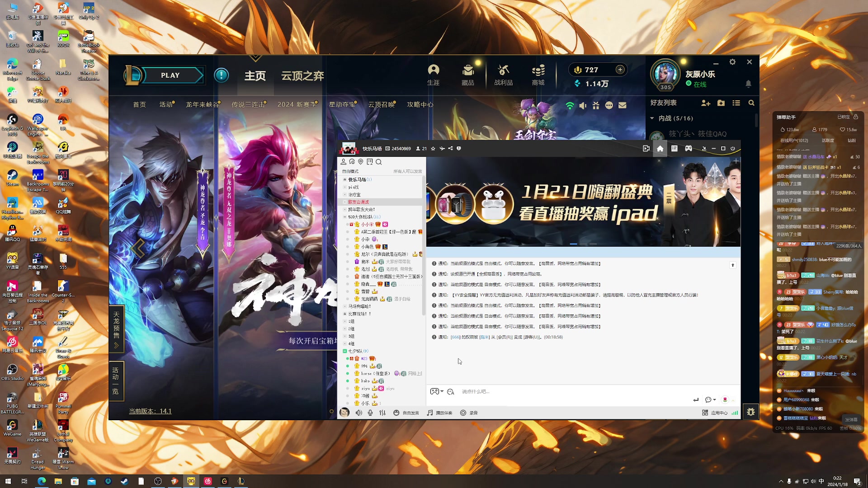The image size is (868, 488).
Task: Click the PLAY button
Action: 170,75
